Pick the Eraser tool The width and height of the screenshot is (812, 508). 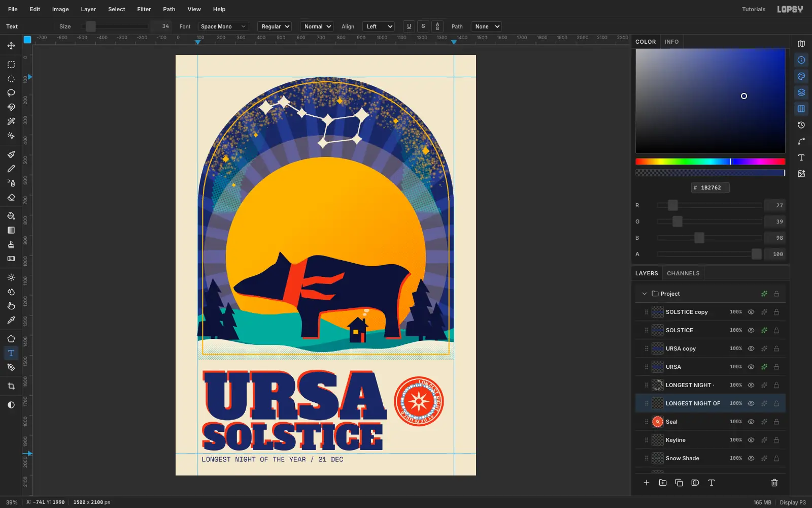pos(11,198)
